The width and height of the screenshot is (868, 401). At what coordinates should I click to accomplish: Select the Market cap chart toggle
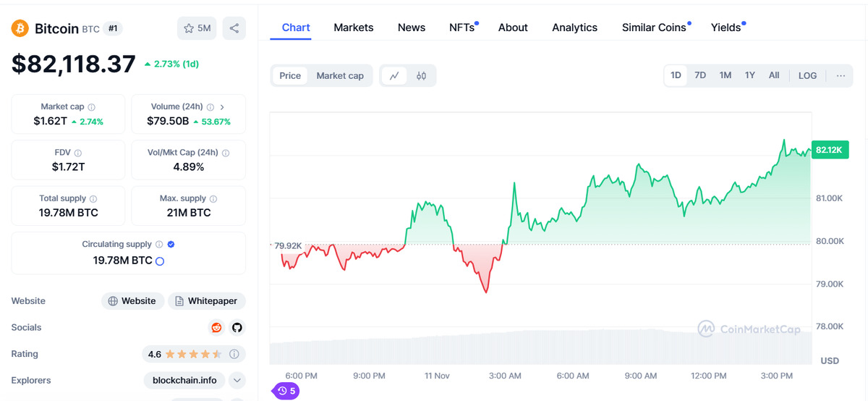[340, 76]
